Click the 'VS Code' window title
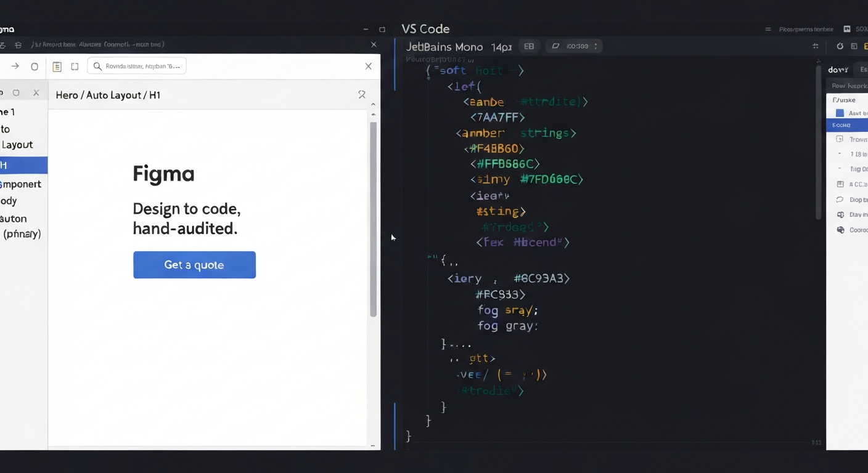The height and width of the screenshot is (473, 868). 425,29
